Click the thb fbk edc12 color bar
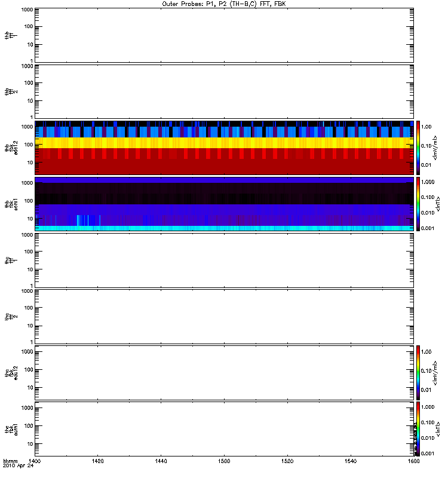448x478 pixels. tap(418, 148)
